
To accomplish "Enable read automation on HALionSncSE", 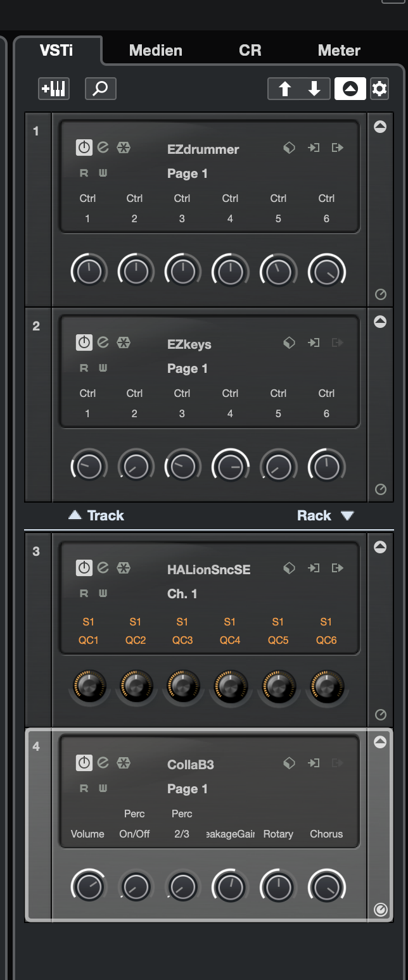I will 84,593.
